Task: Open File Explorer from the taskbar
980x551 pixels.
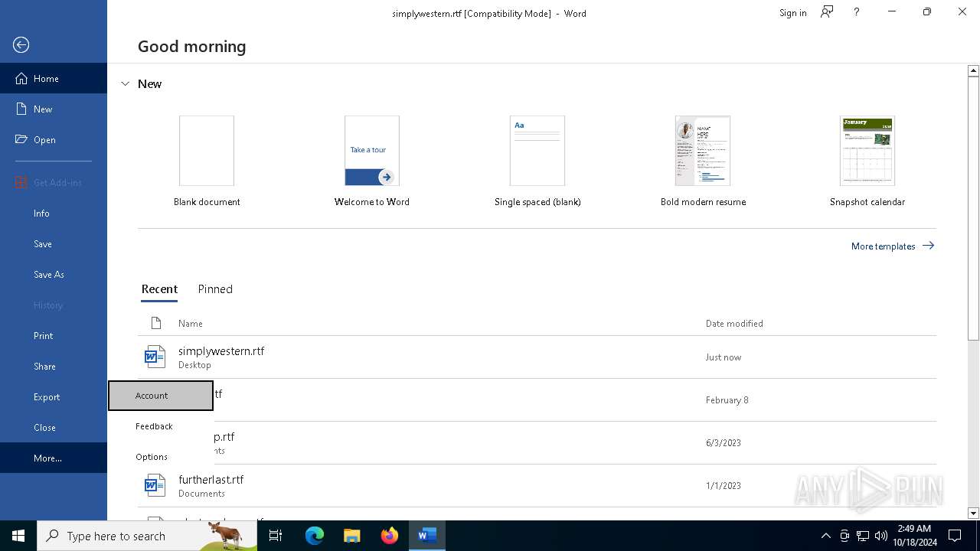Action: (x=351, y=536)
